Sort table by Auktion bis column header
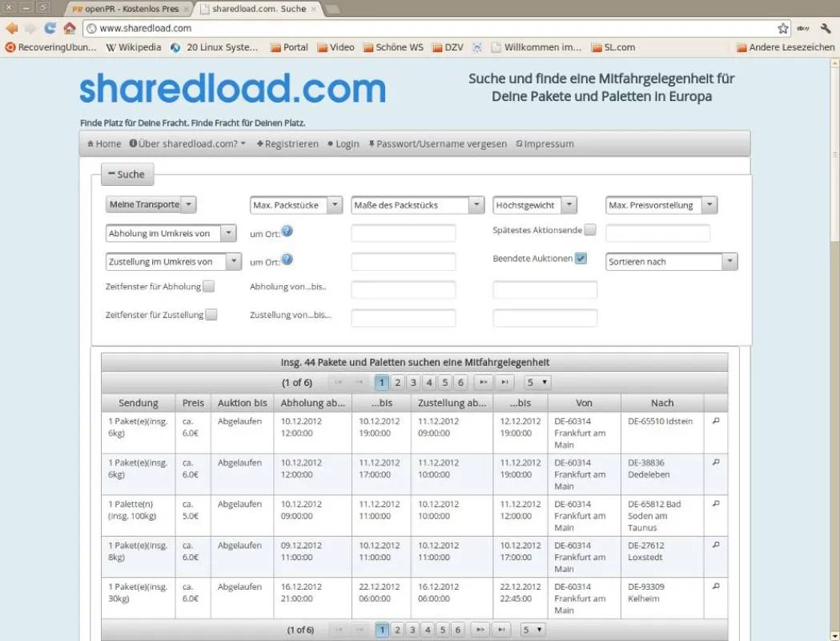 [242, 402]
